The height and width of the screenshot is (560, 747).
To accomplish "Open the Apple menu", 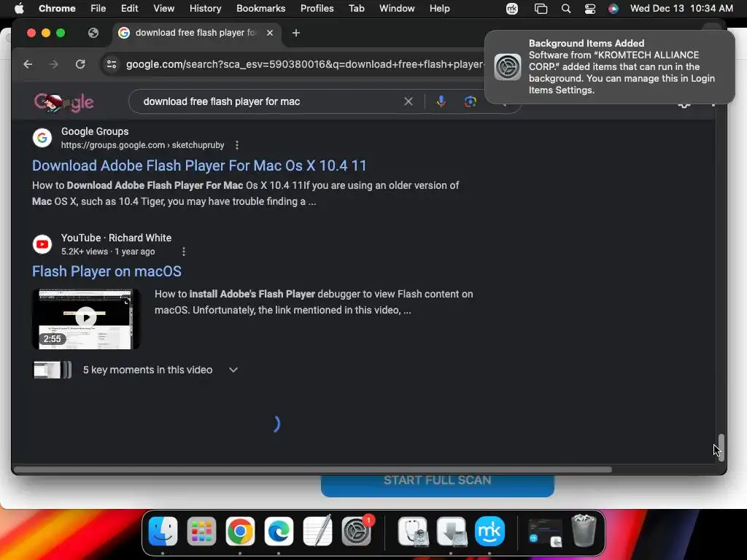I will [x=18, y=8].
